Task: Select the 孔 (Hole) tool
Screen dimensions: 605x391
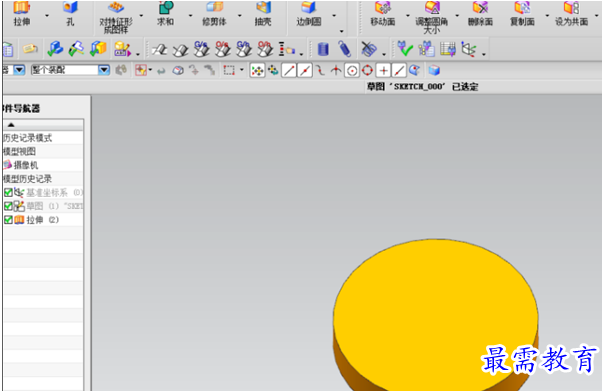Action: pos(70,14)
